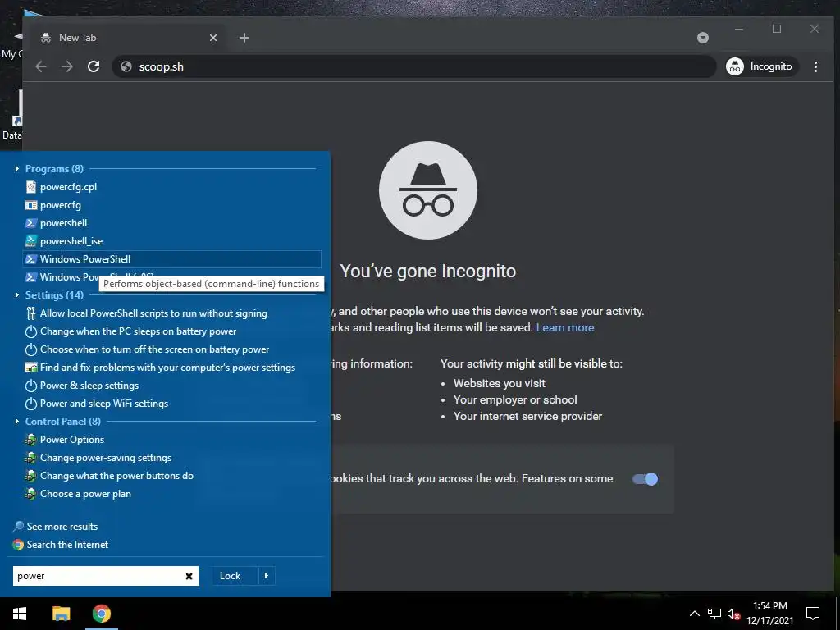Open the tab search dropdown
Image resolution: width=840 pixels, height=630 pixels.
pyautogui.click(x=703, y=38)
